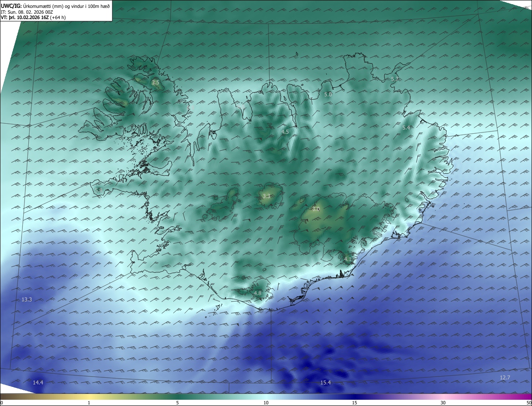The height and width of the screenshot is (406, 532).
Task: Click the 15.4 value label south of Iceland
Action: pos(325,382)
